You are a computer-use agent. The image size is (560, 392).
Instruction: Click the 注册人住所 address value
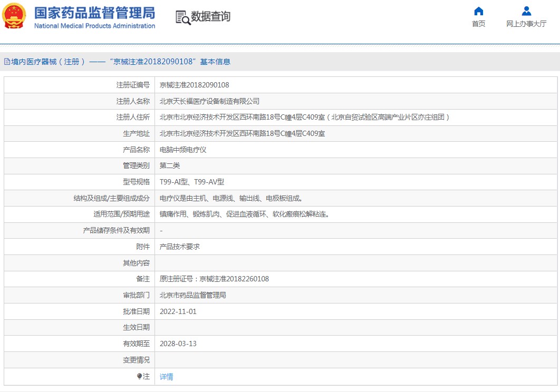pyautogui.click(x=305, y=117)
